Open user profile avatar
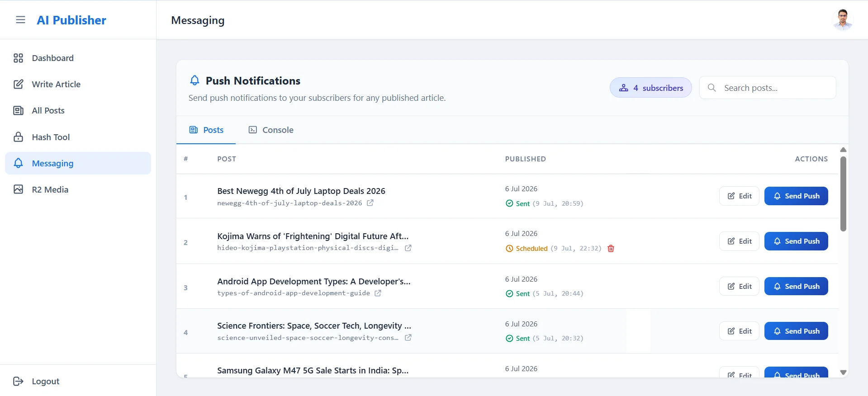The height and width of the screenshot is (396, 868). coord(843,20)
